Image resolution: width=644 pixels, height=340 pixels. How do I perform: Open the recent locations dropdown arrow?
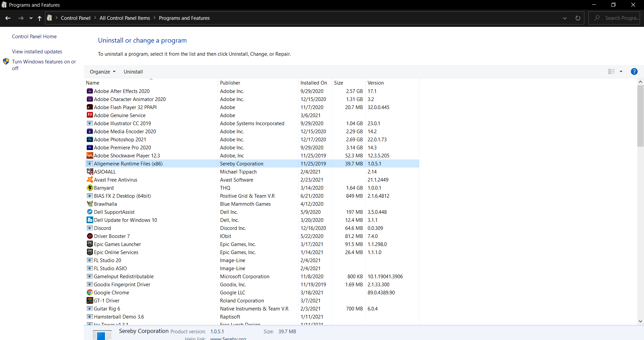click(x=31, y=18)
